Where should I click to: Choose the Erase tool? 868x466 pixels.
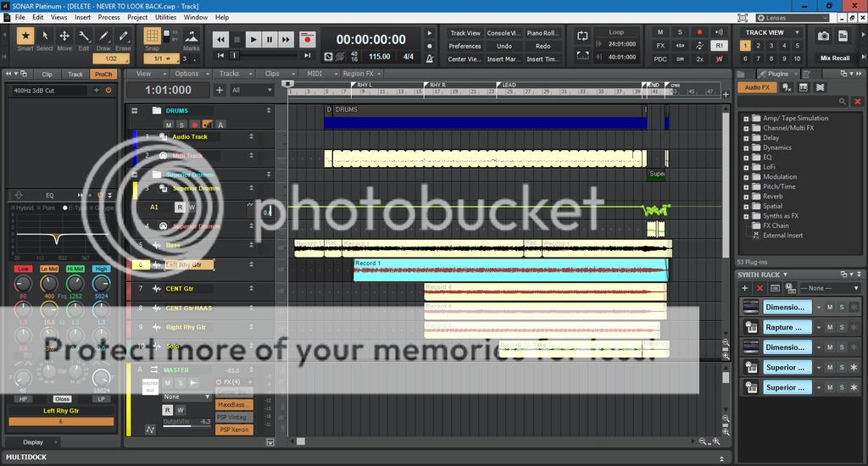pyautogui.click(x=124, y=36)
